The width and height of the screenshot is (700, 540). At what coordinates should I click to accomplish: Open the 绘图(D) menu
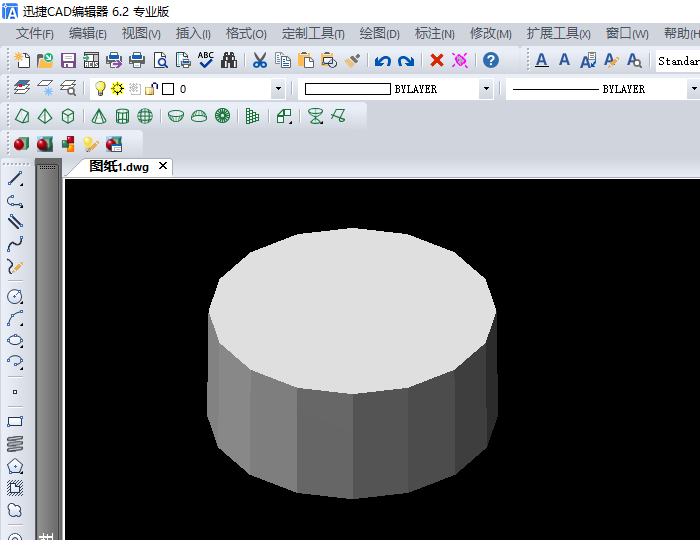[x=379, y=33]
